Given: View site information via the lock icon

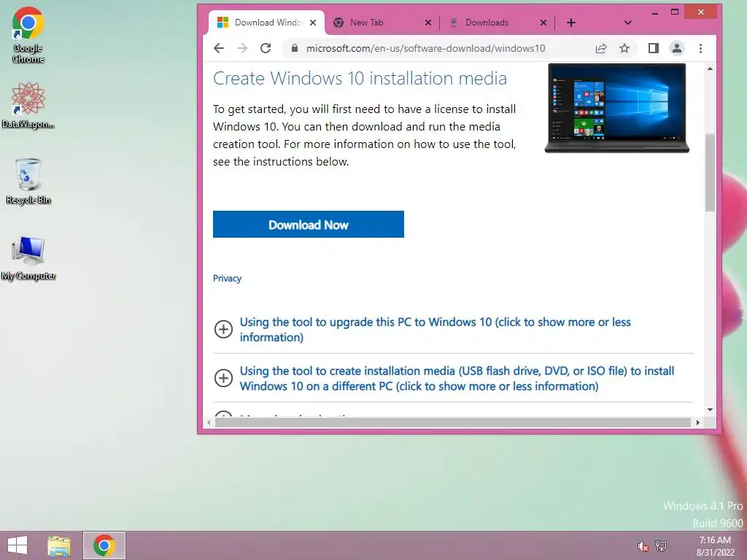Looking at the screenshot, I should pyautogui.click(x=295, y=48).
